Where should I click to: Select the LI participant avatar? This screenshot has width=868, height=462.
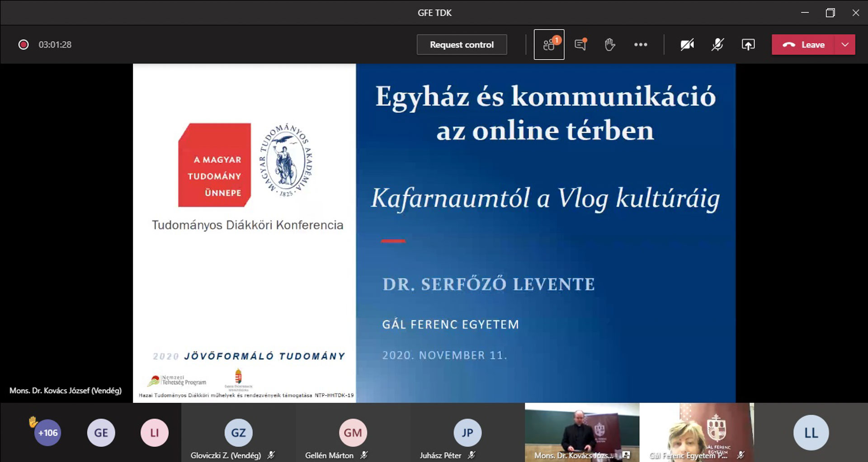click(154, 433)
